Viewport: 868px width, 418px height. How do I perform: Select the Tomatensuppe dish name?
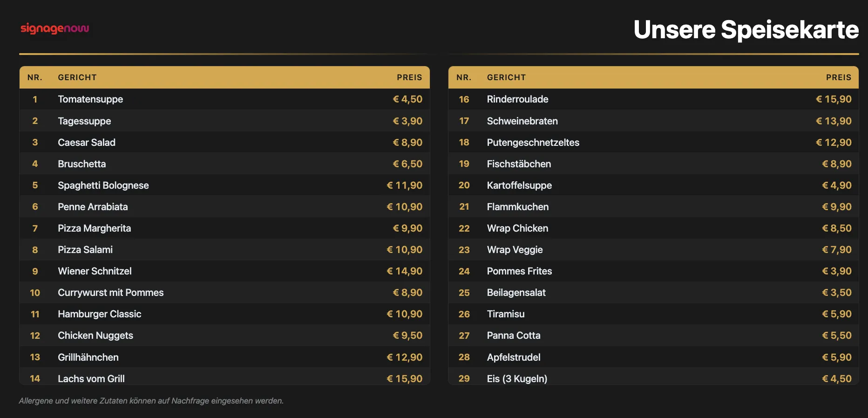[x=90, y=99]
